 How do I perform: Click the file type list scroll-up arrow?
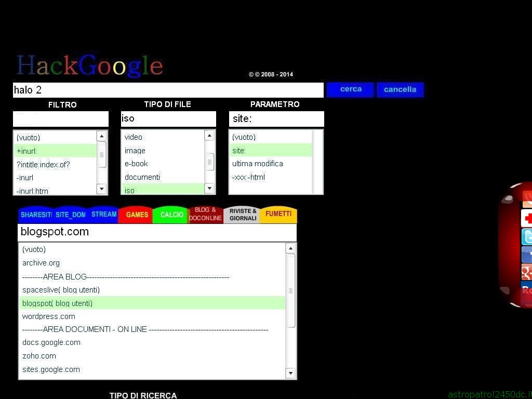coord(210,136)
